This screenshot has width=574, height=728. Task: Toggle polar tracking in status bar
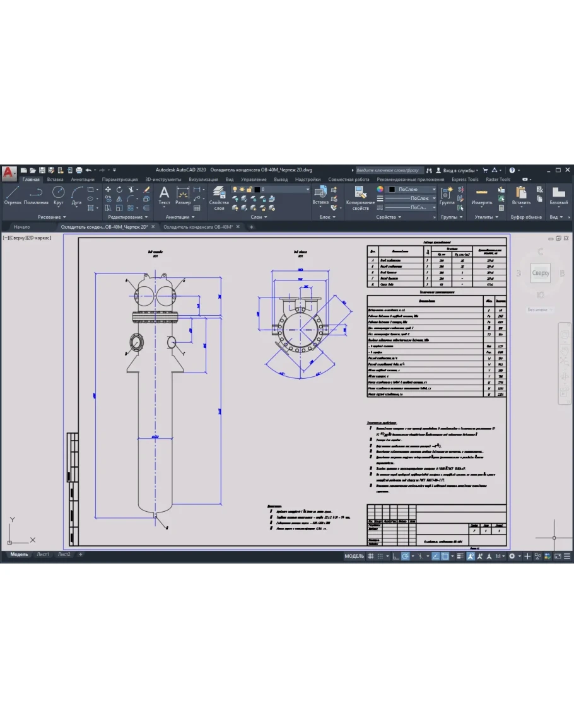pos(406,556)
